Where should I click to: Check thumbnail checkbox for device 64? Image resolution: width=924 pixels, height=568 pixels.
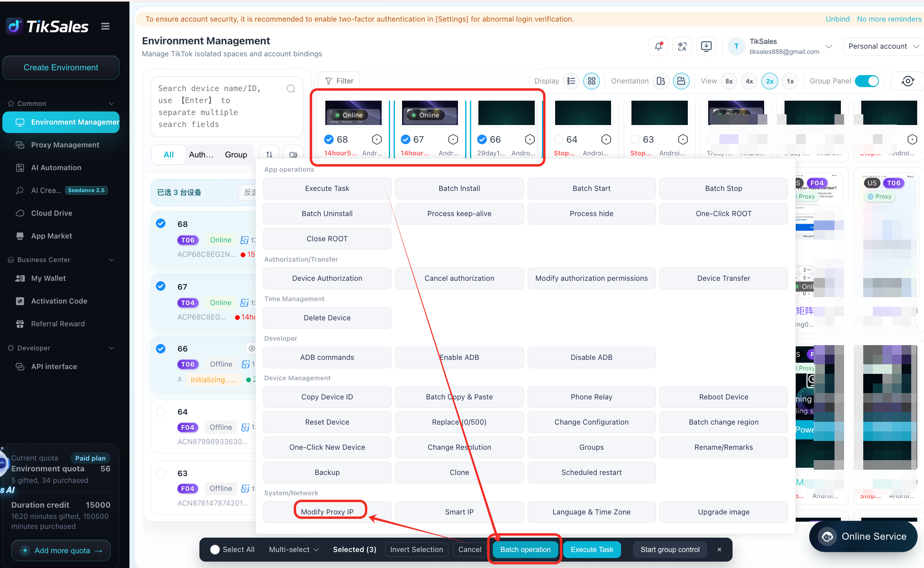click(559, 139)
